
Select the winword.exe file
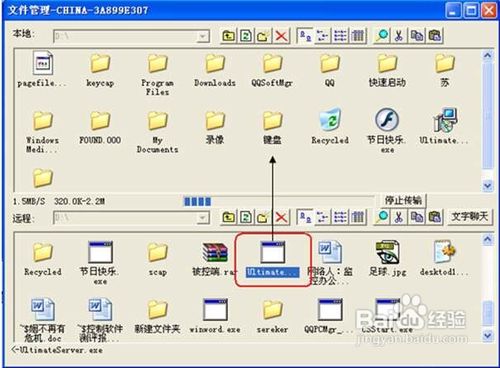tap(215, 316)
